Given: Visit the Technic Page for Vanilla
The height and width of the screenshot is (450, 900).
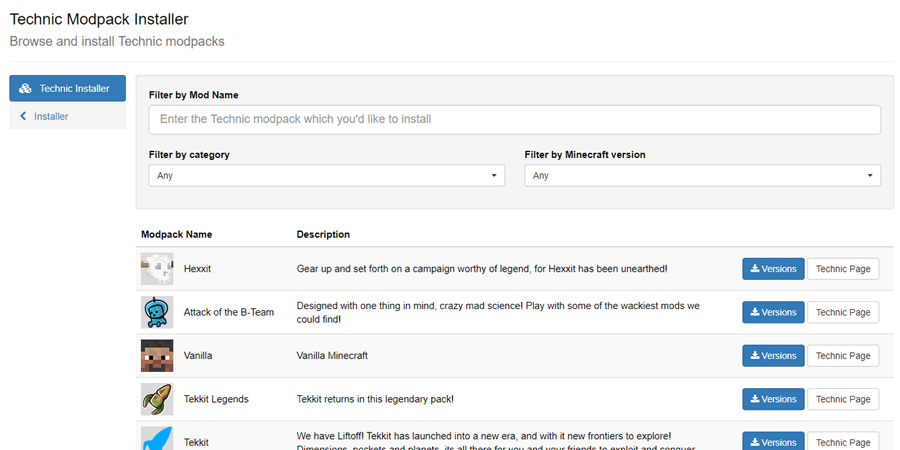Looking at the screenshot, I should [843, 356].
